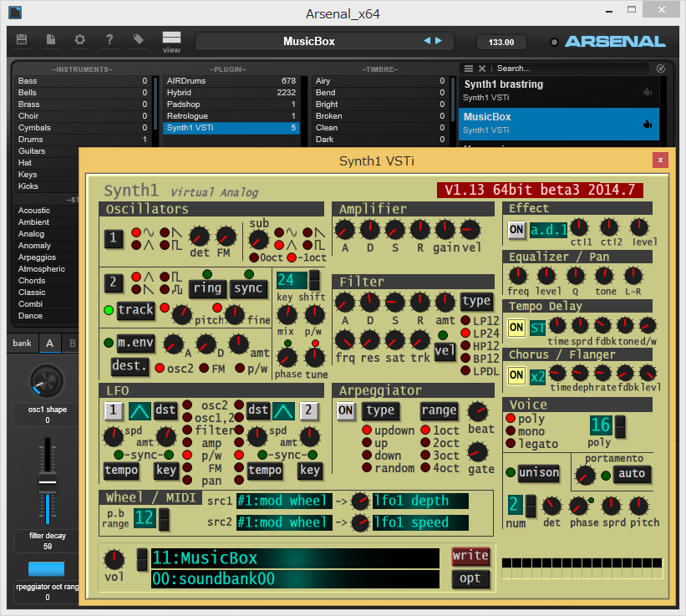The height and width of the screenshot is (616, 686).
Task: Open help with the question mark icon
Action: 109,39
